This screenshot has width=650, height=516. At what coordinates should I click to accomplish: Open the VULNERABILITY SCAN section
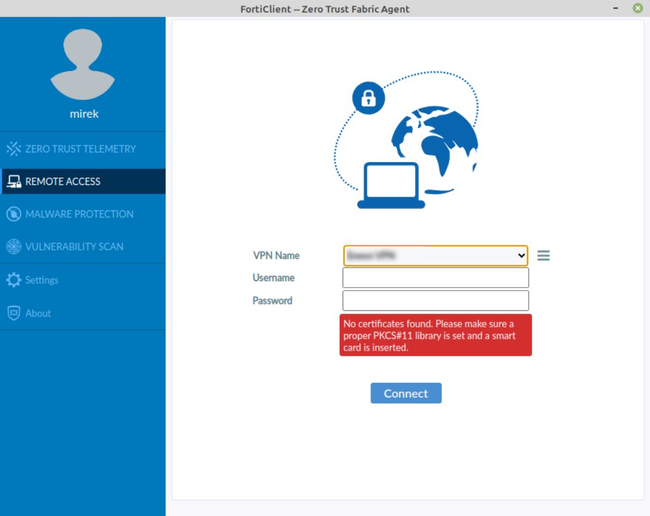[x=74, y=247]
